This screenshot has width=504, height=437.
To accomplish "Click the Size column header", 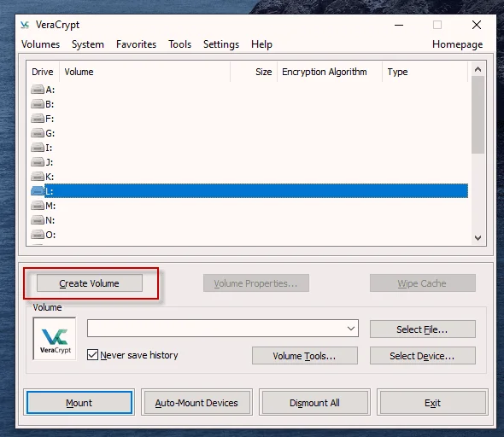I will [254, 72].
